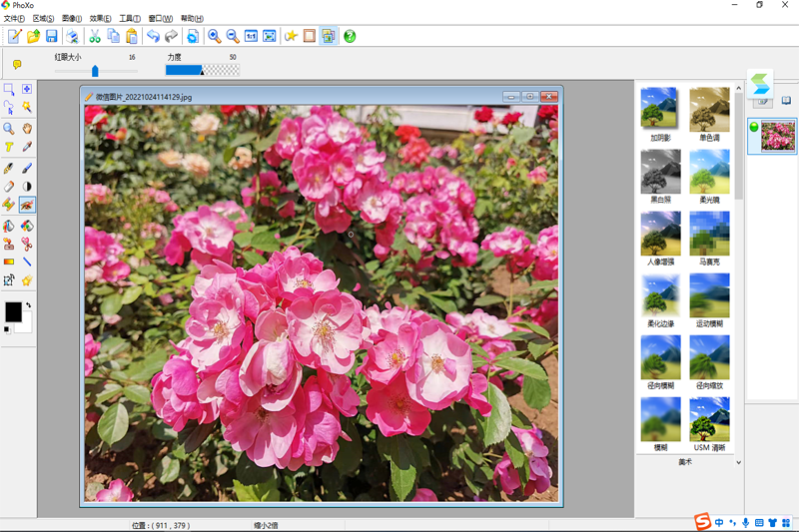This screenshot has width=799, height=532.
Task: Pick the magic wand tool
Action: pyautogui.click(x=27, y=108)
